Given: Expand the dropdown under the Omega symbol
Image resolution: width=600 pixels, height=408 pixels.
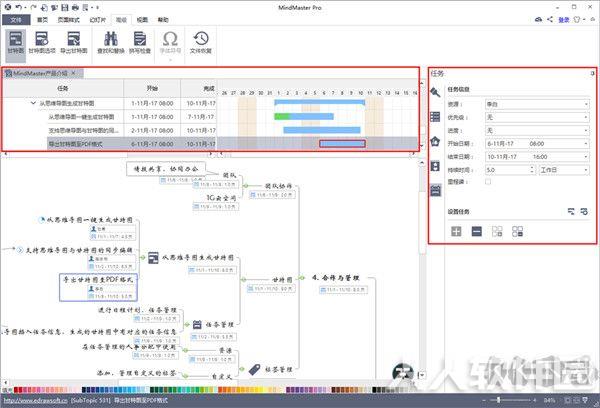Looking at the screenshot, I should [170, 59].
